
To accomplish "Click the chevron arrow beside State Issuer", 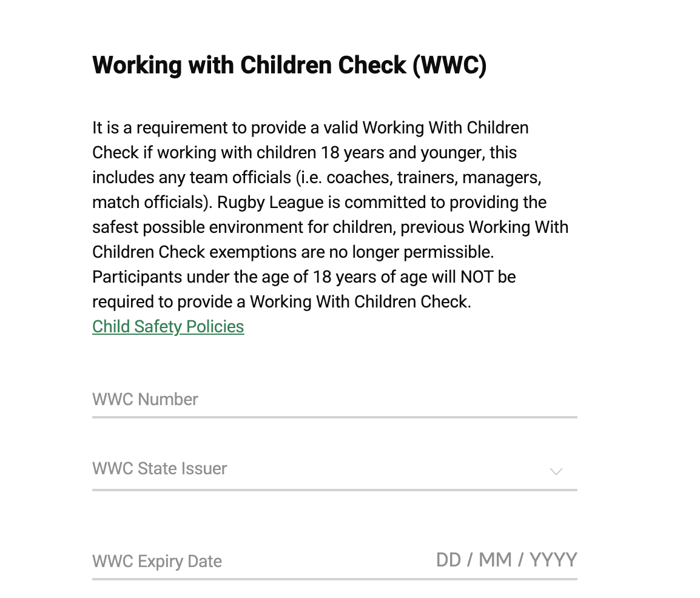I will coord(556,472).
